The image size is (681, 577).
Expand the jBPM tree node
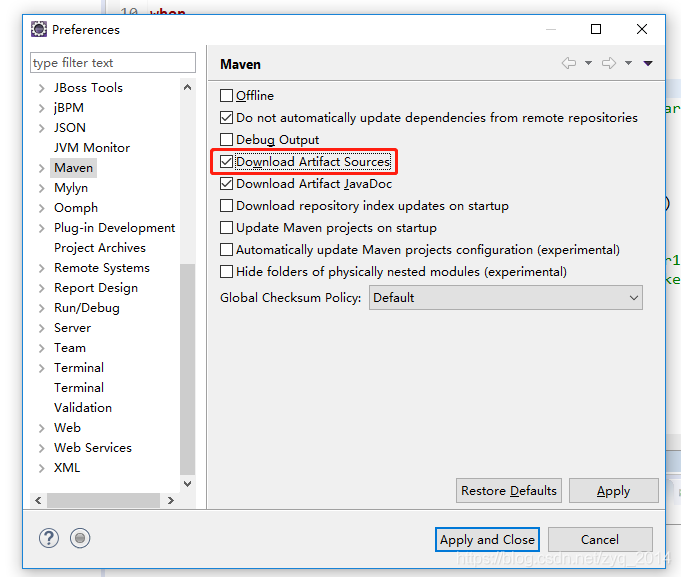pos(42,108)
